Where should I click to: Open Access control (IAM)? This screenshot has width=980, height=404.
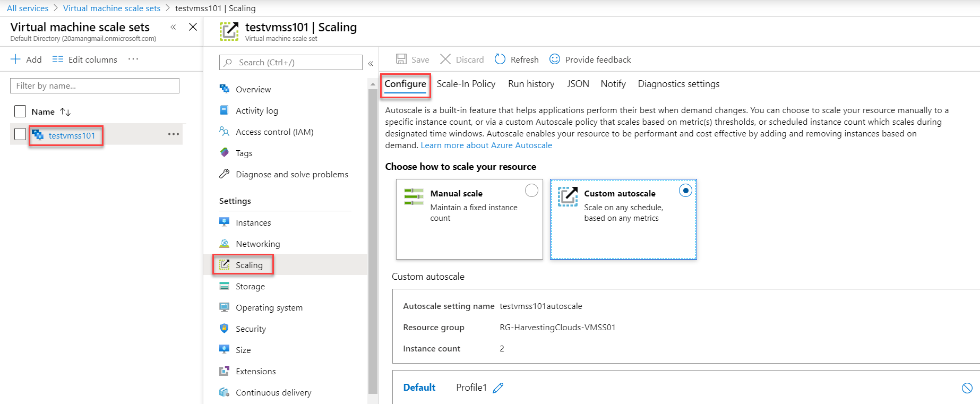[274, 132]
